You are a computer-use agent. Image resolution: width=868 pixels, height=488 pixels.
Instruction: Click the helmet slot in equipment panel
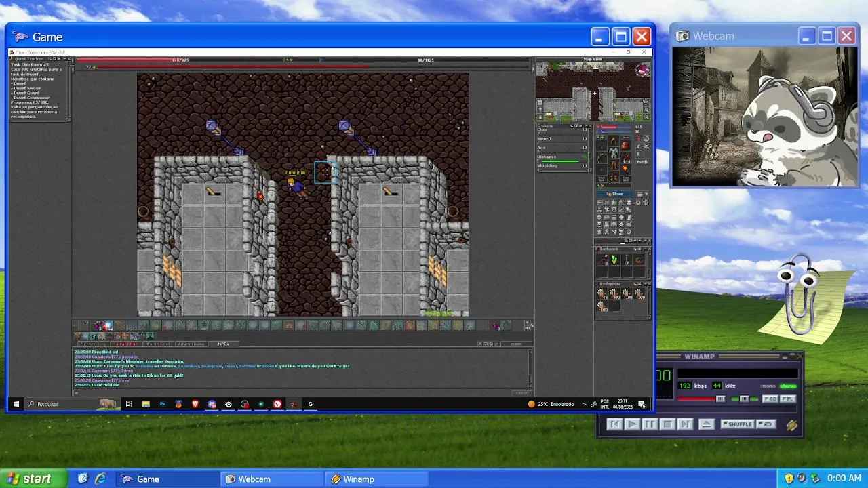614,141
